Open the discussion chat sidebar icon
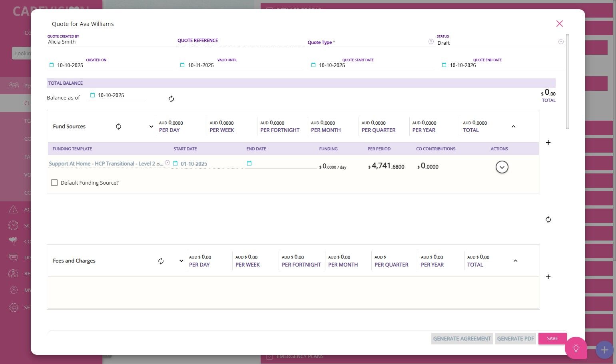 click(13, 257)
